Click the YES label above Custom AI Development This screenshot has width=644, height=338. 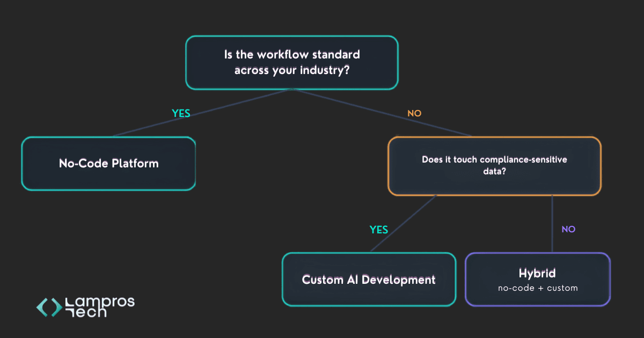tap(378, 230)
